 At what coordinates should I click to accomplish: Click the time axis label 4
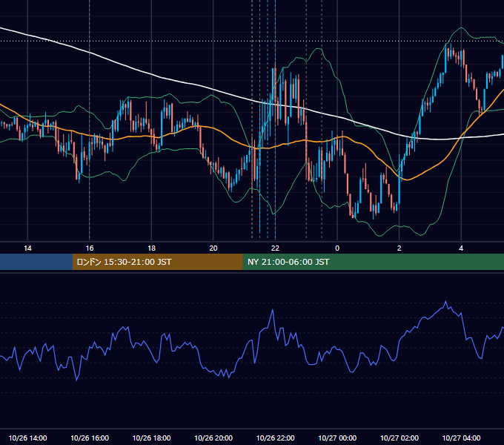[x=461, y=248]
